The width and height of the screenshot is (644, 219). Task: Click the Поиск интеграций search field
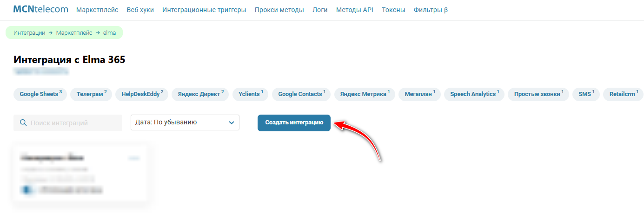coord(68,123)
